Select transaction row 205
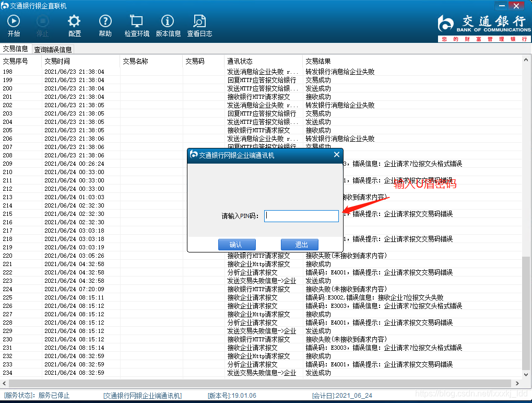Screen dimensions: 532x403 pyautogui.click(x=261, y=130)
